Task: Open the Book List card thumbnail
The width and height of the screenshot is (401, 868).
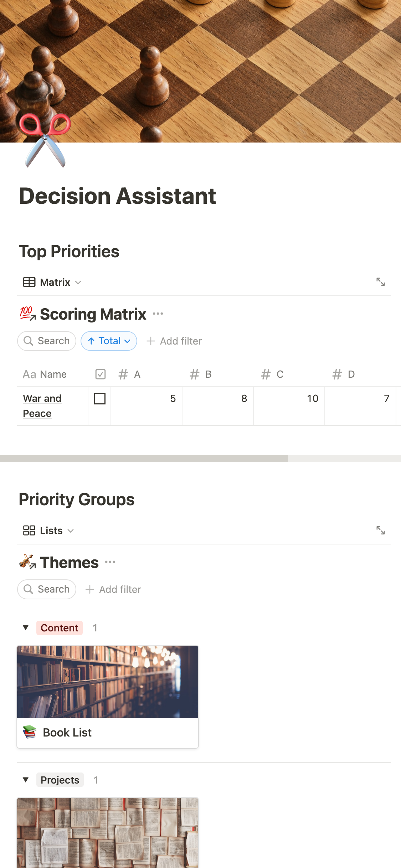Action: click(108, 682)
